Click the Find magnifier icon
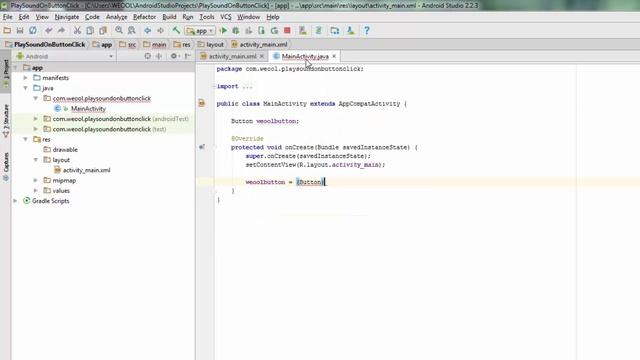640x360 pixels. [119, 31]
